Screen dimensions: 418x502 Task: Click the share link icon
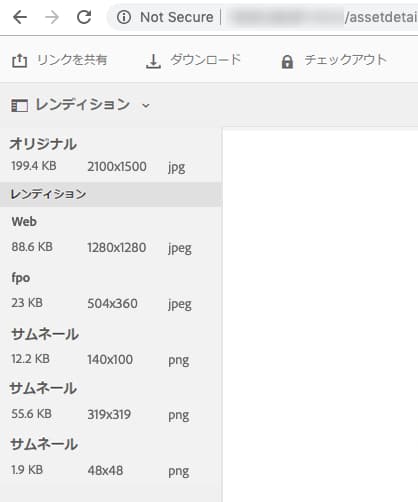pos(19,61)
